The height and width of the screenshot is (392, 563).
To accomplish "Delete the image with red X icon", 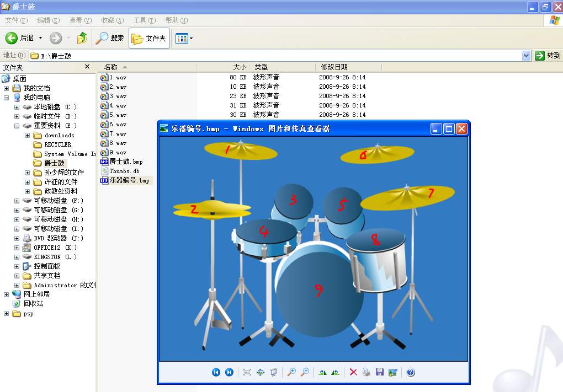I will (353, 373).
